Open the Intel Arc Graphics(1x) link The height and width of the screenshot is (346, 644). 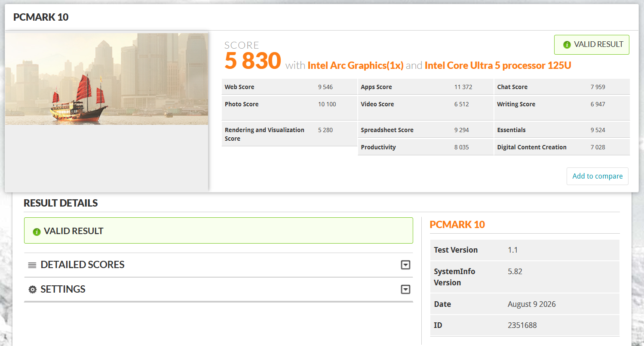point(356,65)
